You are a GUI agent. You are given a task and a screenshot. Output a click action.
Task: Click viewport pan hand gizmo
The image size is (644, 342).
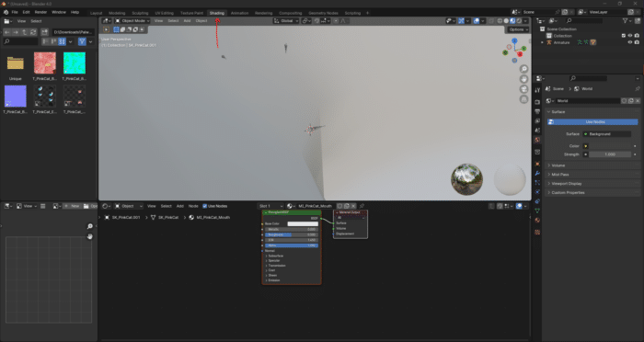click(x=523, y=79)
